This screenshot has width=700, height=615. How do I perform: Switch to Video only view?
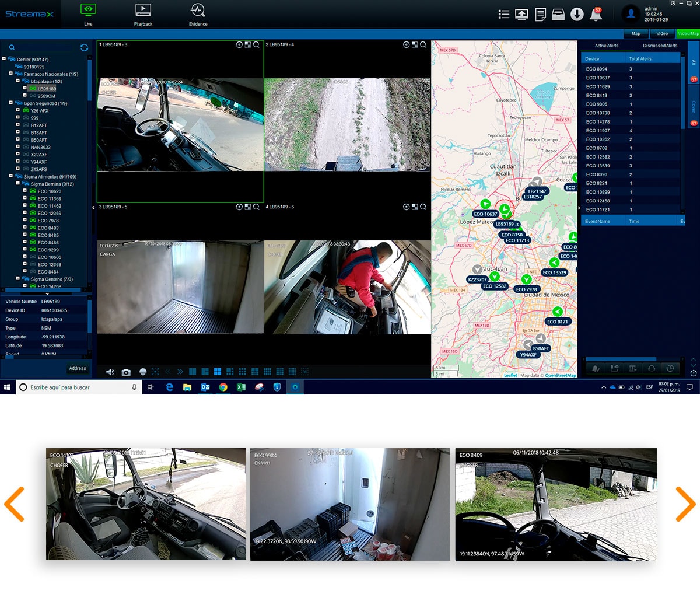pos(661,34)
